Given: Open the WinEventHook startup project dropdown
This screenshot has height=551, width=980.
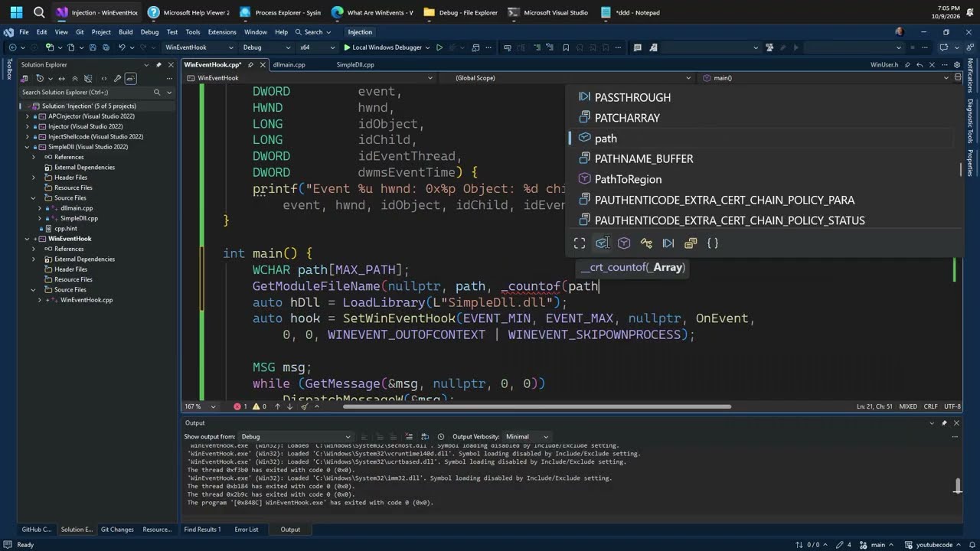Looking at the screenshot, I should click(199, 47).
